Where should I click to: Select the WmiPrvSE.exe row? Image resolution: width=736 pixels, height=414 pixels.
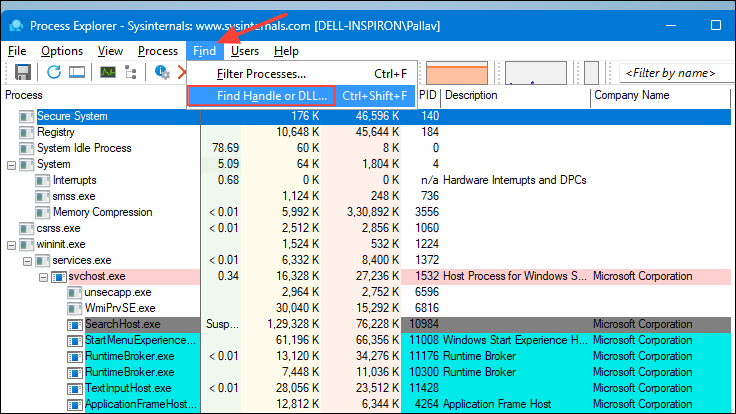coord(366,308)
